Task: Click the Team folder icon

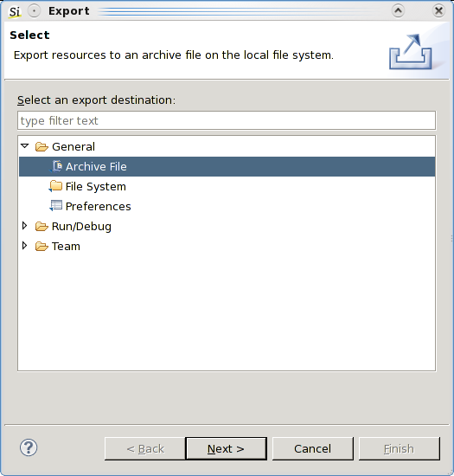Action: point(42,246)
